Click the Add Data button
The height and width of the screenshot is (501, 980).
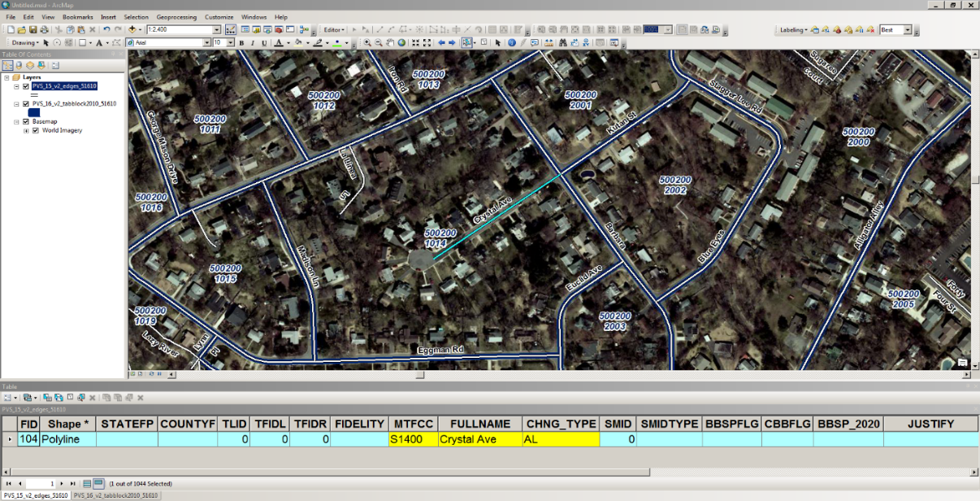132,29
